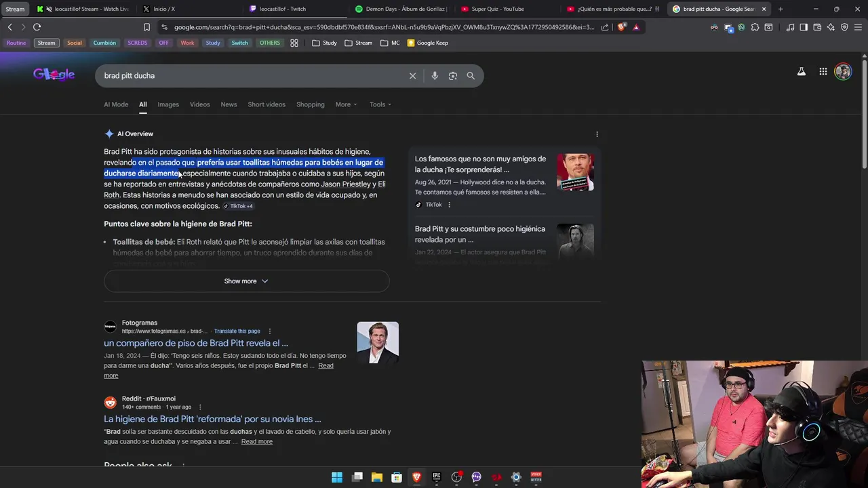
Task: Expand the More search filters dropdown
Action: [347, 104]
